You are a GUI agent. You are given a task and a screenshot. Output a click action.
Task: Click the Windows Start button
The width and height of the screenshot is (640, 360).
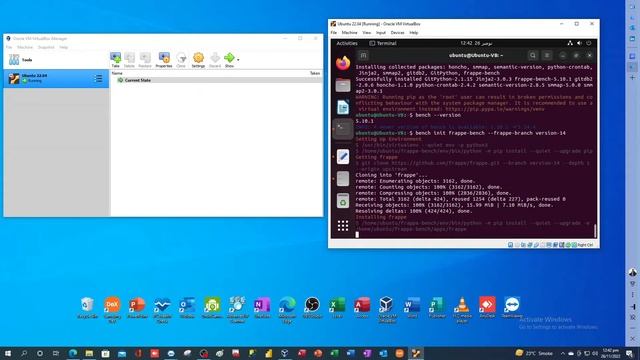pos(7,353)
